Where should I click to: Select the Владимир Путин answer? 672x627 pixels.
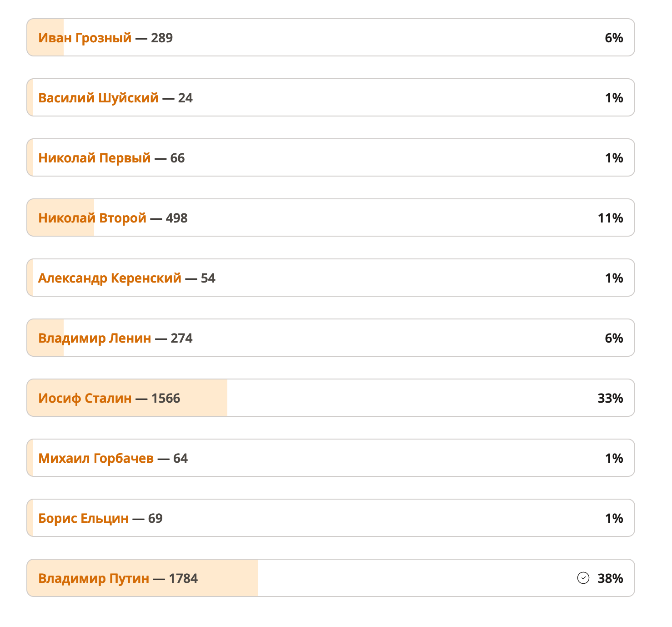tap(331, 578)
